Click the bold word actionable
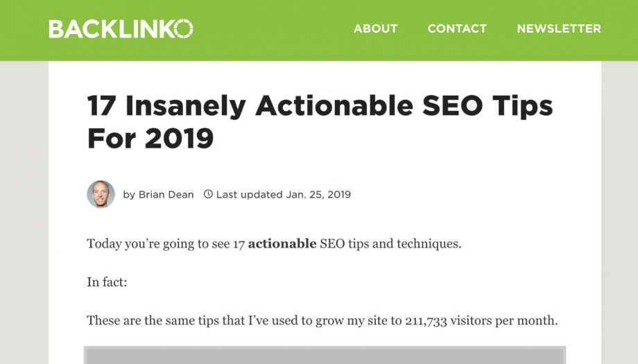The image size is (638, 364). pyautogui.click(x=282, y=243)
